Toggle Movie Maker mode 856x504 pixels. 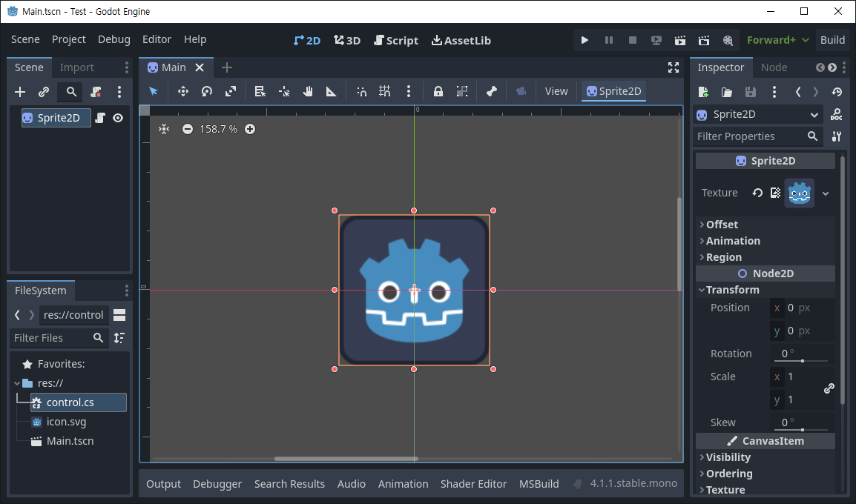pyautogui.click(x=728, y=40)
